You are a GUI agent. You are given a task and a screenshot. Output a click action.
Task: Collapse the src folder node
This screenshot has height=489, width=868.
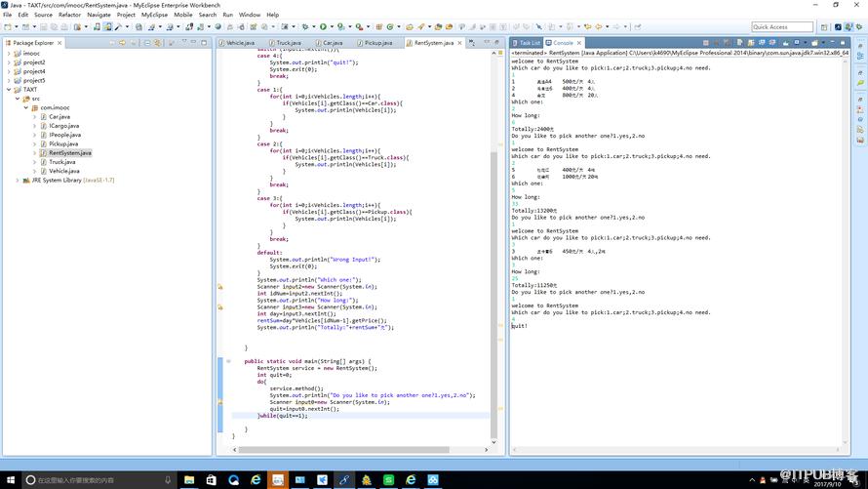pyautogui.click(x=18, y=99)
